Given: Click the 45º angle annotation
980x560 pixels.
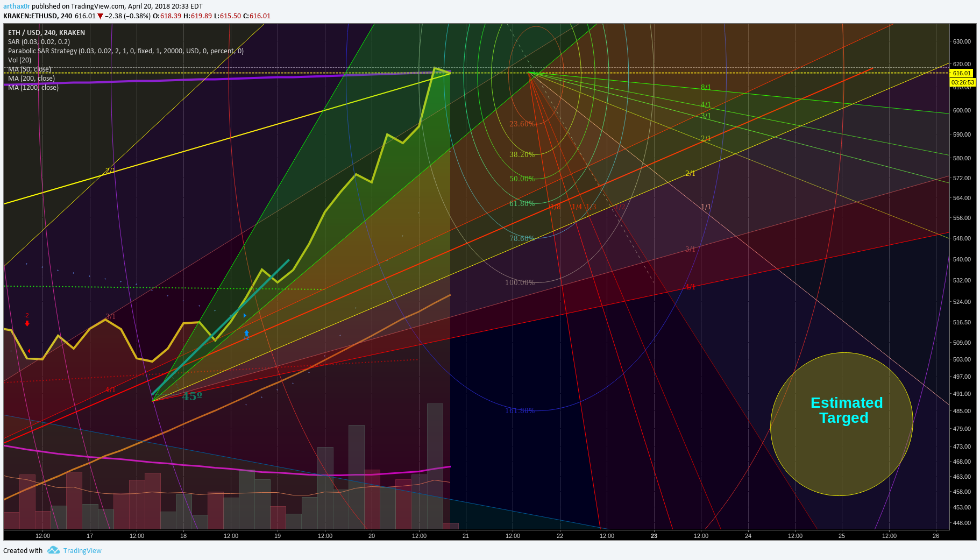Looking at the screenshot, I should [x=192, y=396].
